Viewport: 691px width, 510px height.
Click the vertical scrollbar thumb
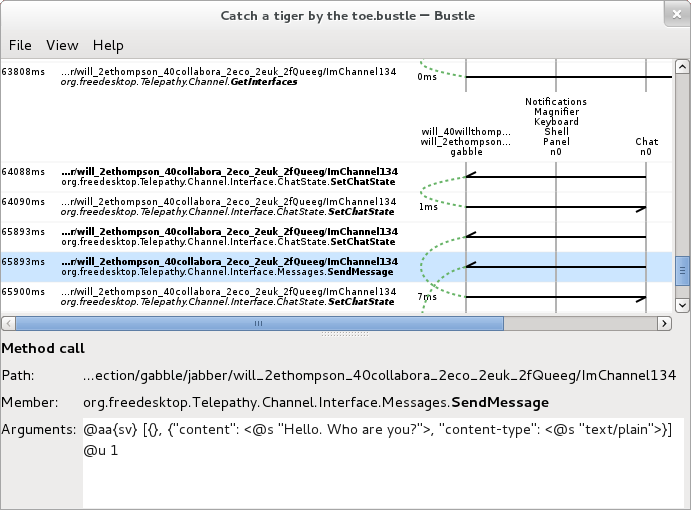[x=682, y=271]
